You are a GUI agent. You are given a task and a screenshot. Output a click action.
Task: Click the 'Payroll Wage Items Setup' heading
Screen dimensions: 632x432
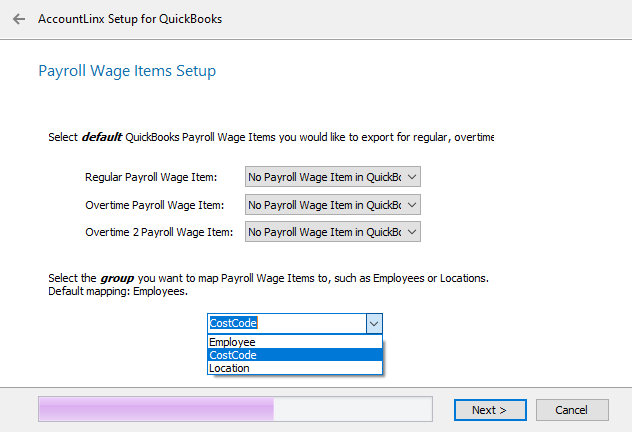coord(127,71)
